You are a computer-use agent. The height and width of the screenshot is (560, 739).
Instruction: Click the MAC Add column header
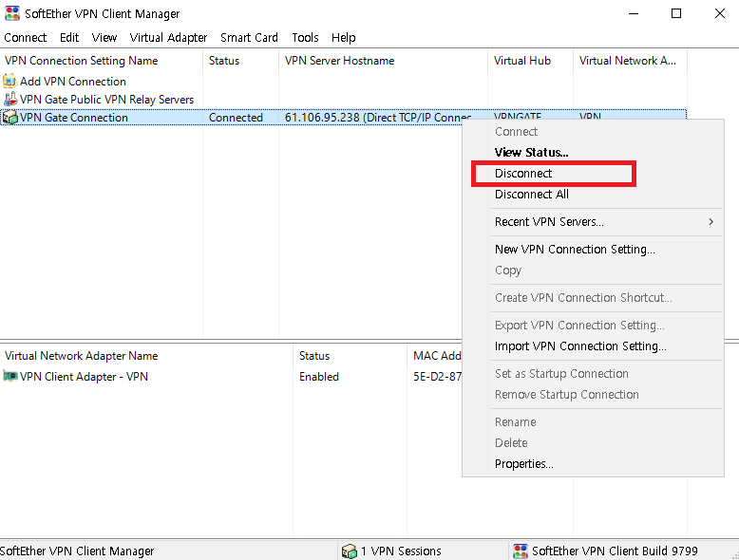tap(434, 356)
